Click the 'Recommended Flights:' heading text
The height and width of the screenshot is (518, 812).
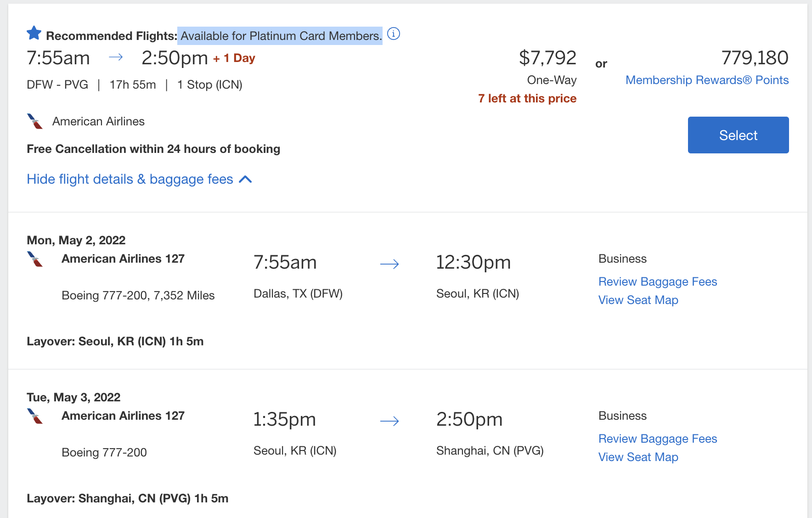(x=112, y=36)
